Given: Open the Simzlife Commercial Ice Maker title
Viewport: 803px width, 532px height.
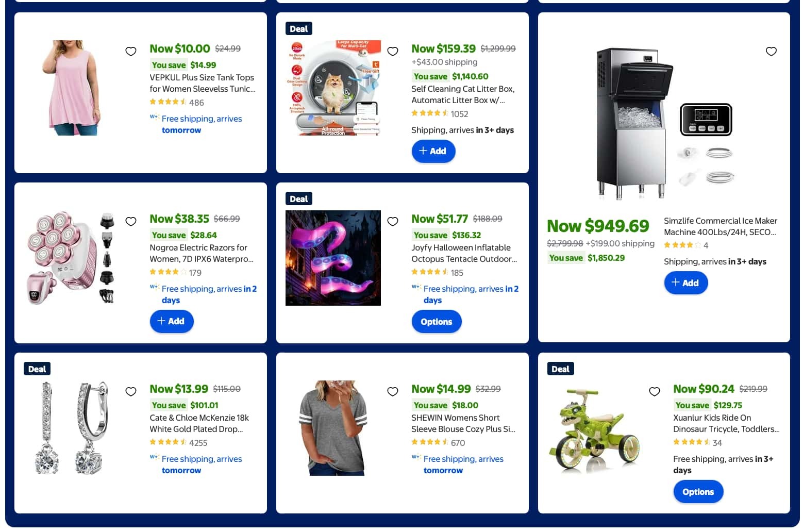Looking at the screenshot, I should [x=720, y=226].
